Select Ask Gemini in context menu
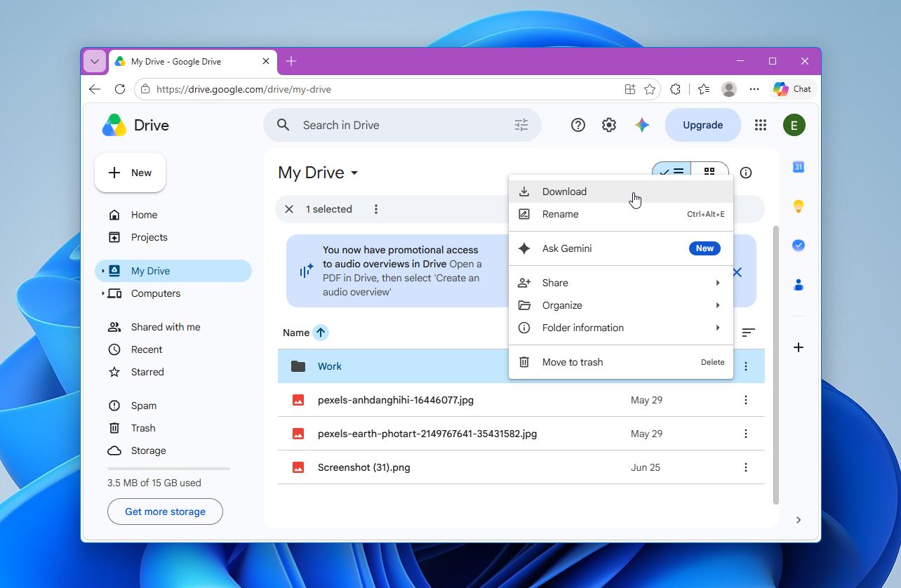 pos(621,248)
